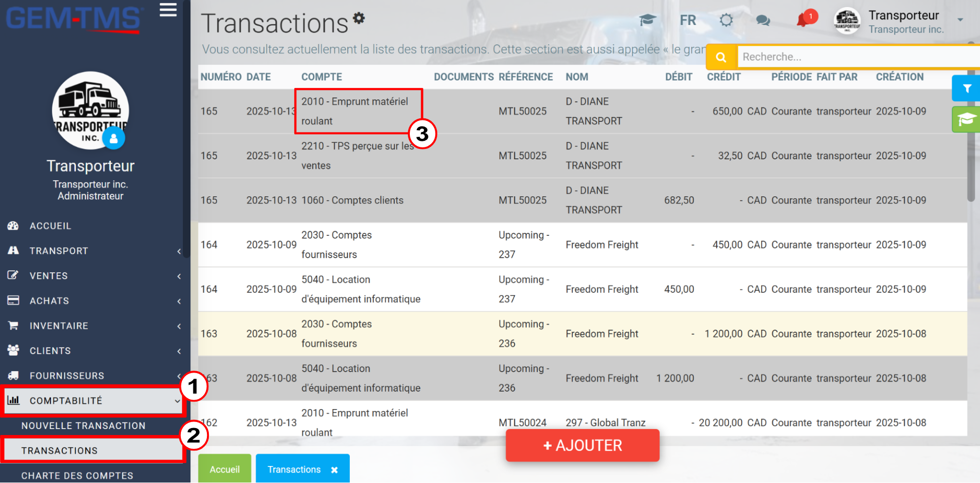Click the blue user badge on the logo
The width and height of the screenshot is (980, 483).
pos(114,138)
